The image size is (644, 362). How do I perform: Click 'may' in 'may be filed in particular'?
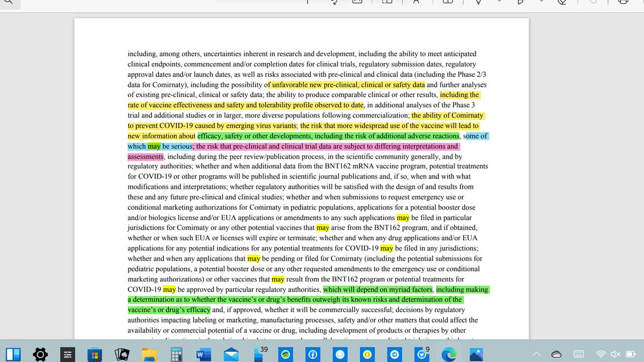click(x=403, y=218)
